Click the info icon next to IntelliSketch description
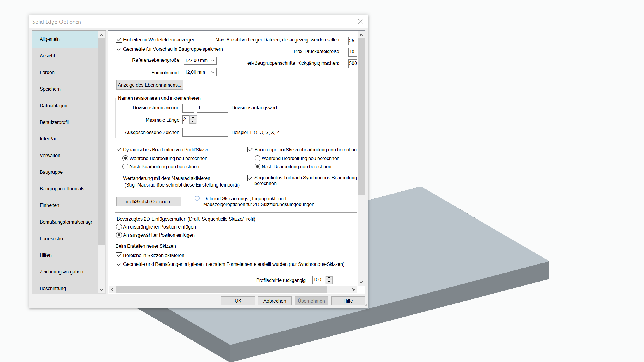 pos(197,198)
